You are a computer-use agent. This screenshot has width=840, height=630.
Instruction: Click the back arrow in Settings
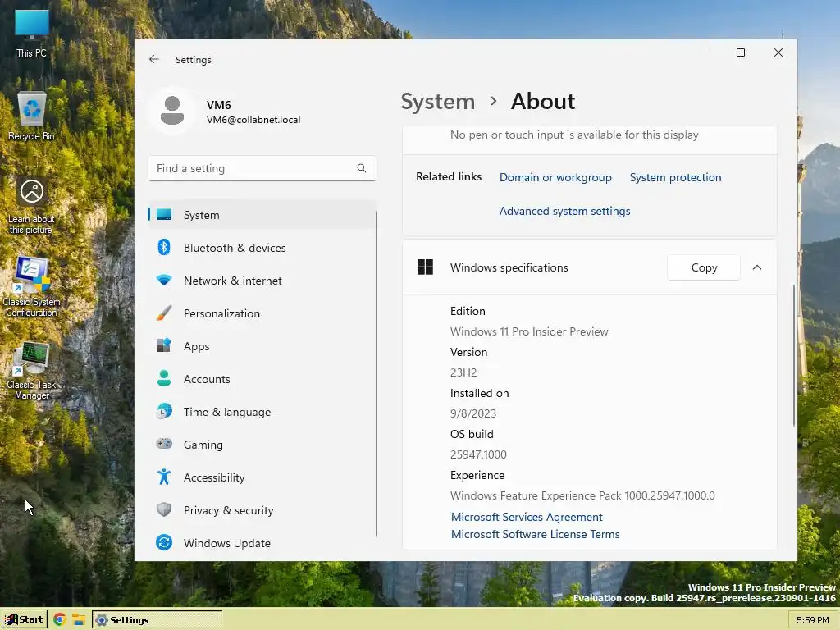click(x=154, y=59)
